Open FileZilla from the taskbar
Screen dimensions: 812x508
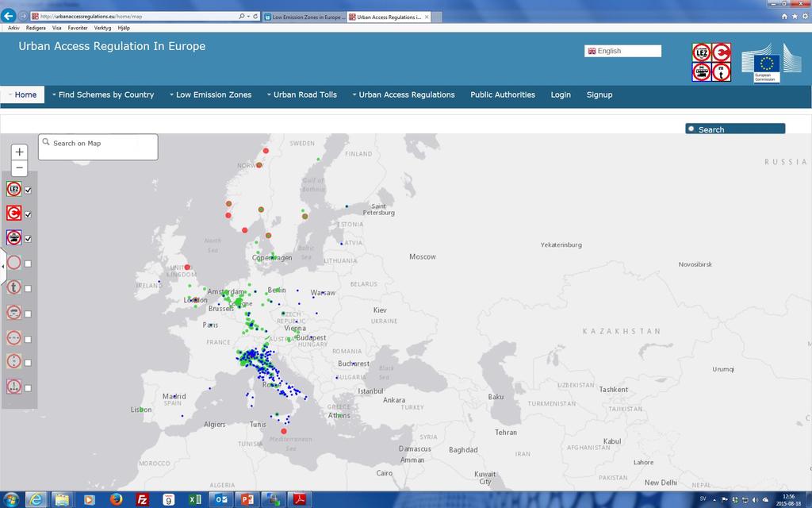pos(142,500)
